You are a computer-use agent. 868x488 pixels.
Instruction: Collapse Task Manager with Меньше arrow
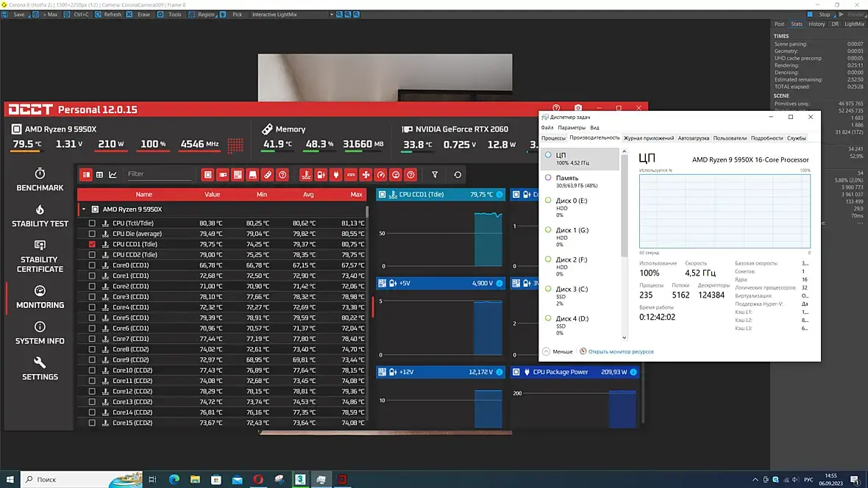pyautogui.click(x=558, y=351)
